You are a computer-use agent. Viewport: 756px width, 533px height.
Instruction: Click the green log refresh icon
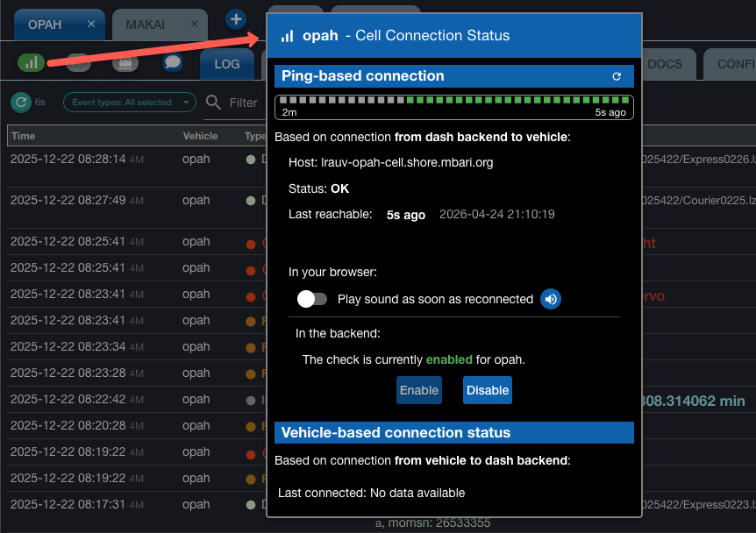click(x=20, y=103)
